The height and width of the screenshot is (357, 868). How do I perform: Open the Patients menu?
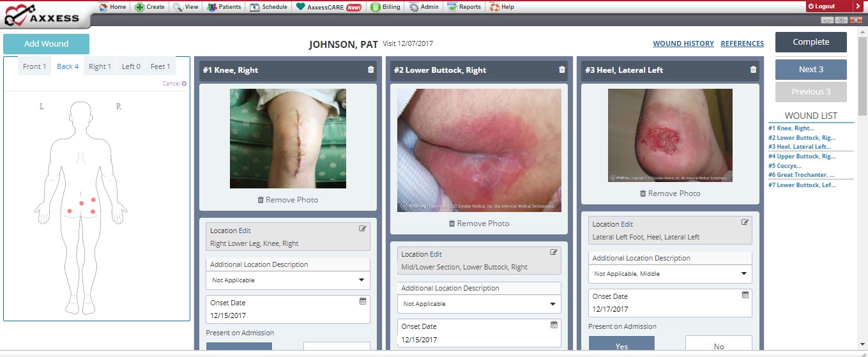tap(224, 7)
